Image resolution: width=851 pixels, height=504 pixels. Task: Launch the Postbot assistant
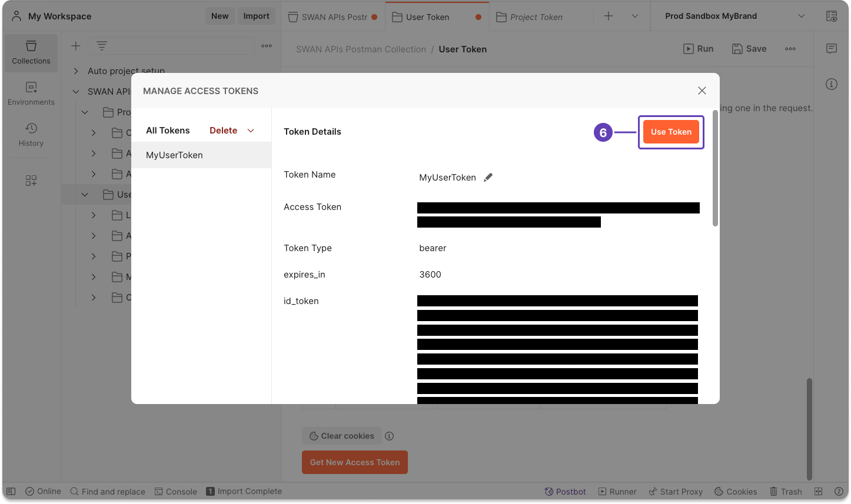[x=564, y=491]
